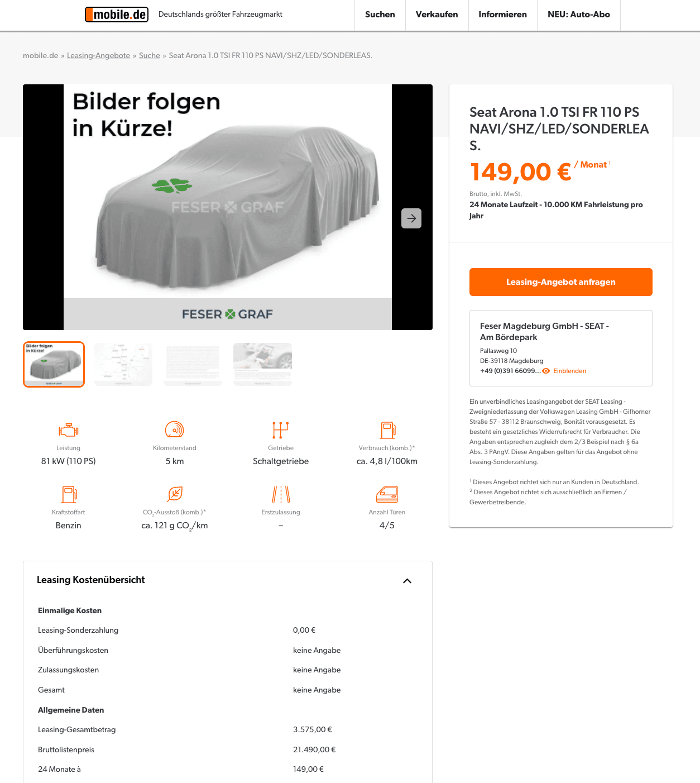Click the CO2-Ausstoß leaf icon

(175, 494)
